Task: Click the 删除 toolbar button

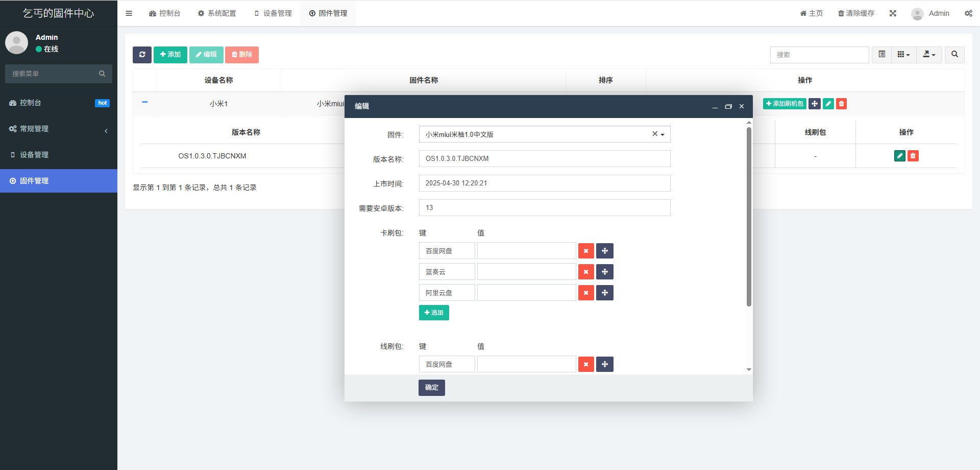Action: (x=242, y=55)
